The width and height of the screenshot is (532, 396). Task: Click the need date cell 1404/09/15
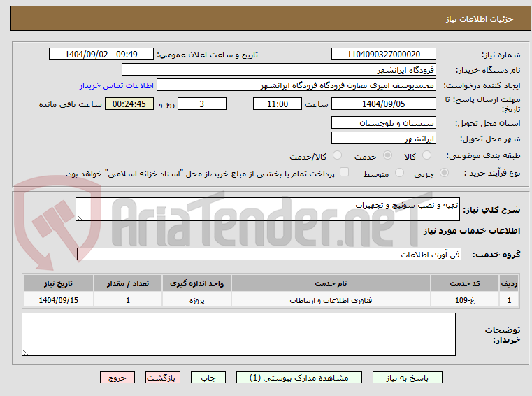point(58,300)
